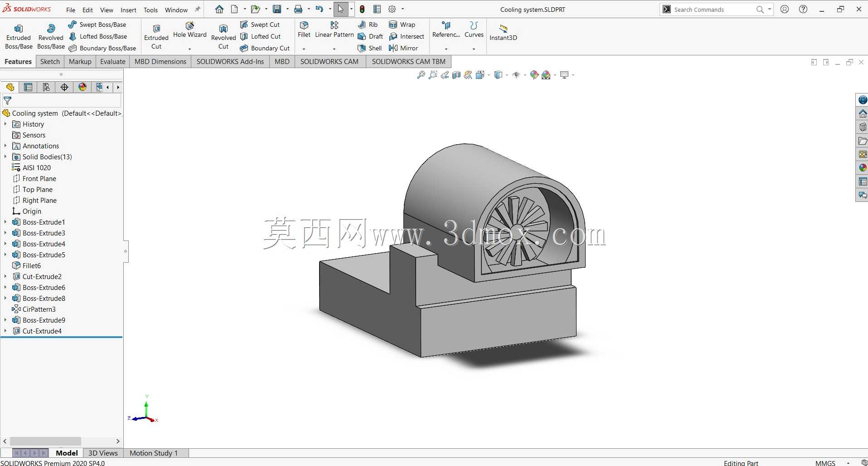This screenshot has height=466, width=868.
Task: Expand the Boss-Extrude9 feature
Action: 5,320
